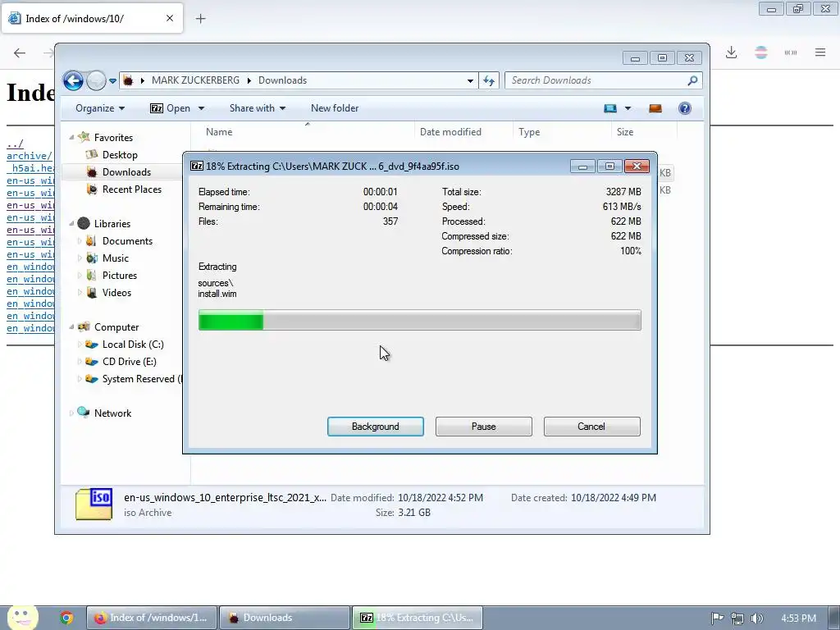Click MARK ZUCKERBERG in address breadcrumb
The width and height of the screenshot is (840, 630).
[x=195, y=80]
